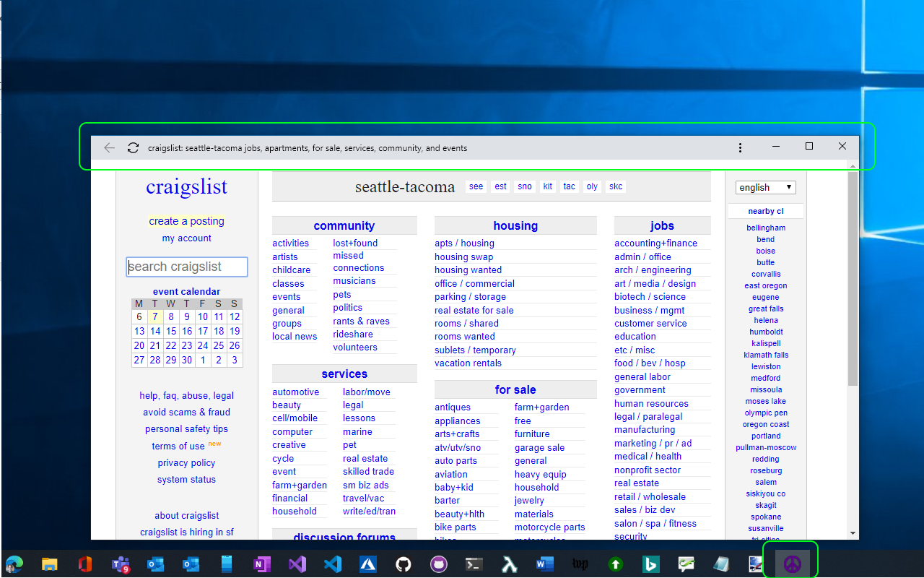
Task: Open 'skilled trade' services link
Action: tap(368, 472)
